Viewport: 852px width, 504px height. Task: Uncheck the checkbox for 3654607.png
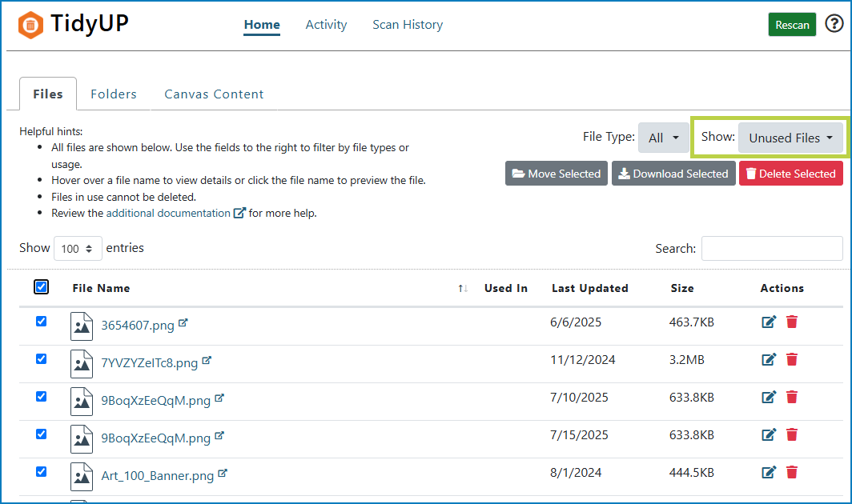(42, 322)
